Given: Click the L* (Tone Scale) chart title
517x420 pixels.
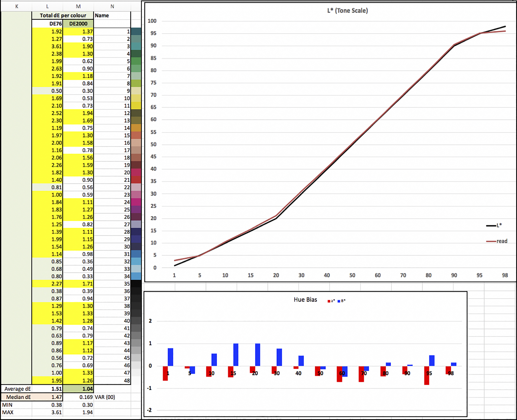Looking at the screenshot, I should [x=347, y=11].
